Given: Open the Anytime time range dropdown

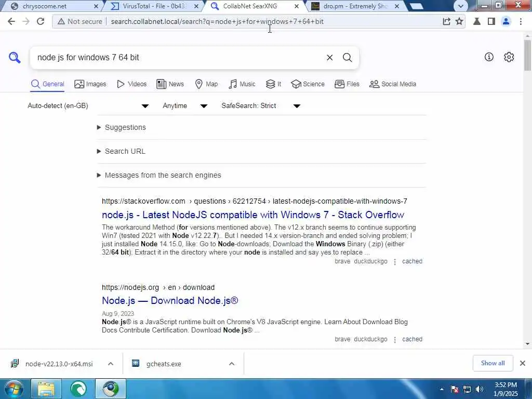Looking at the screenshot, I should [x=185, y=106].
